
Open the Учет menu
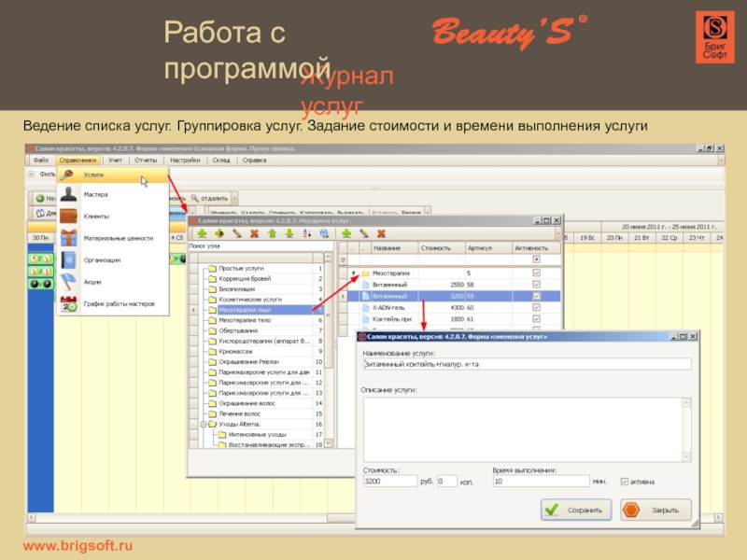[x=115, y=161]
